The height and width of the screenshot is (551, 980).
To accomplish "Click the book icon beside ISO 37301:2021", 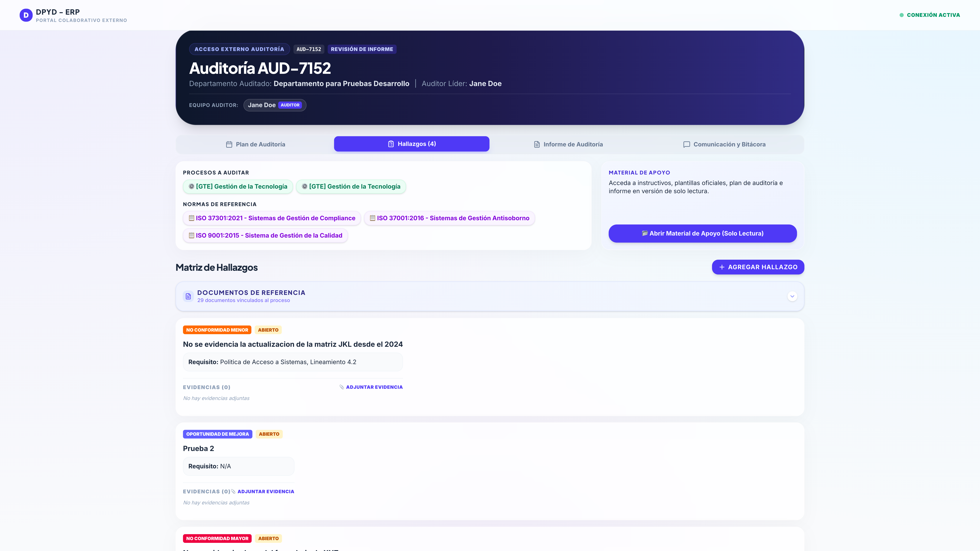I will (191, 218).
